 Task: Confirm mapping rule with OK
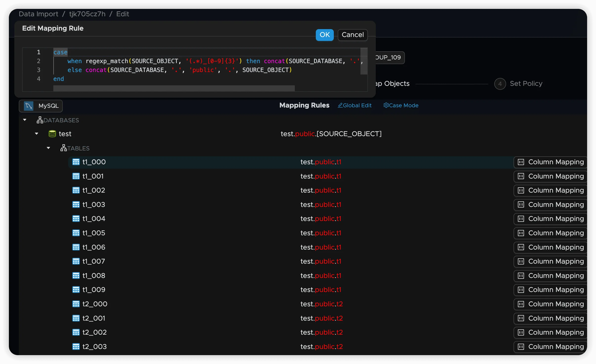tap(324, 35)
